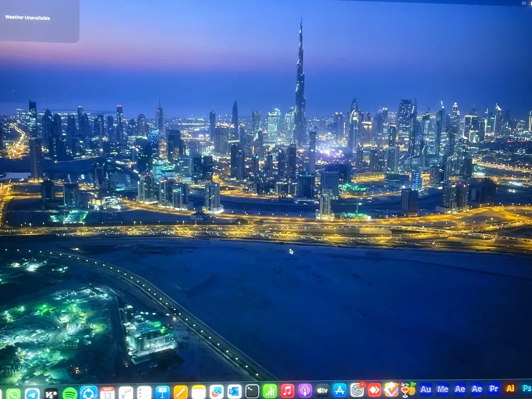Open the Apple Music app
This screenshot has height=399, width=532.
pos(287,391)
